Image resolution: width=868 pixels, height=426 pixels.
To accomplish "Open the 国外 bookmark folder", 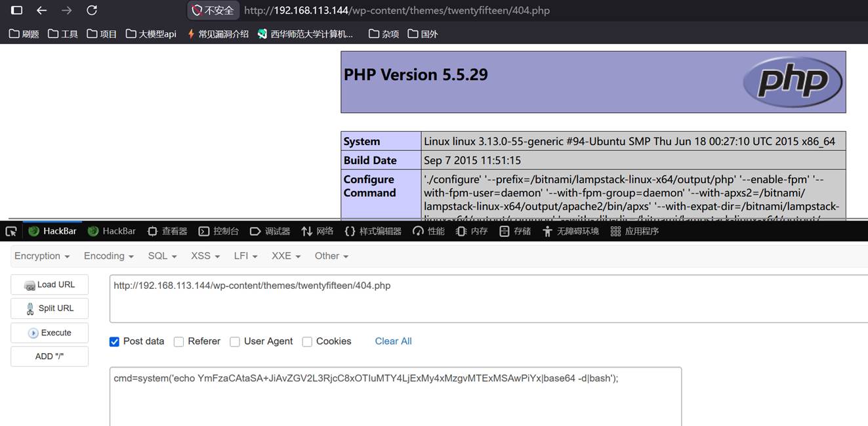I will click(423, 33).
